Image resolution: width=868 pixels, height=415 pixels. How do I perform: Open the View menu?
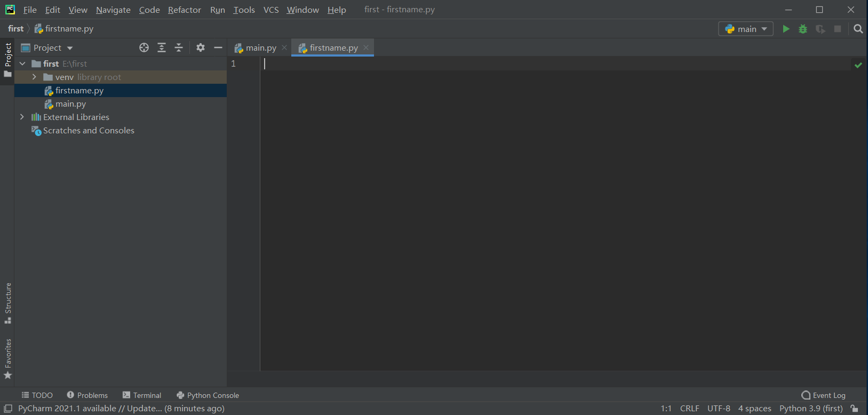click(78, 10)
